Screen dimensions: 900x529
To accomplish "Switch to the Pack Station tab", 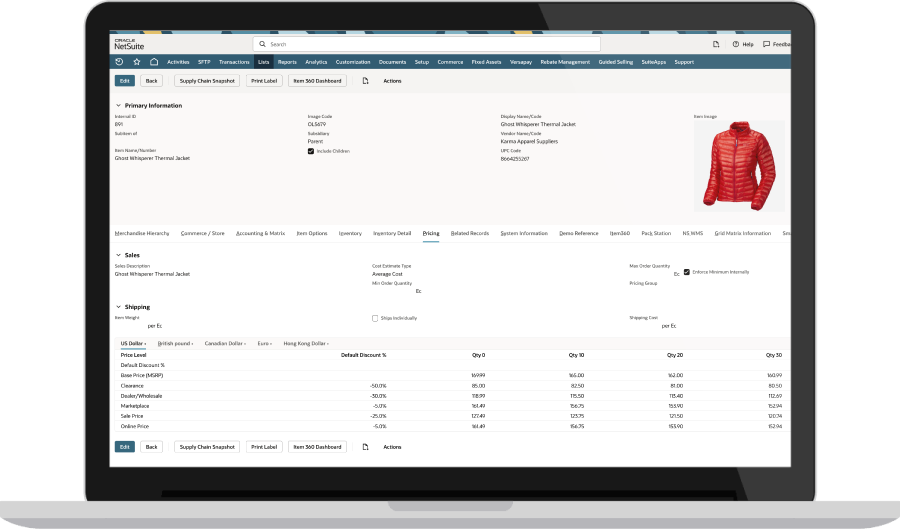I will (x=656, y=234).
